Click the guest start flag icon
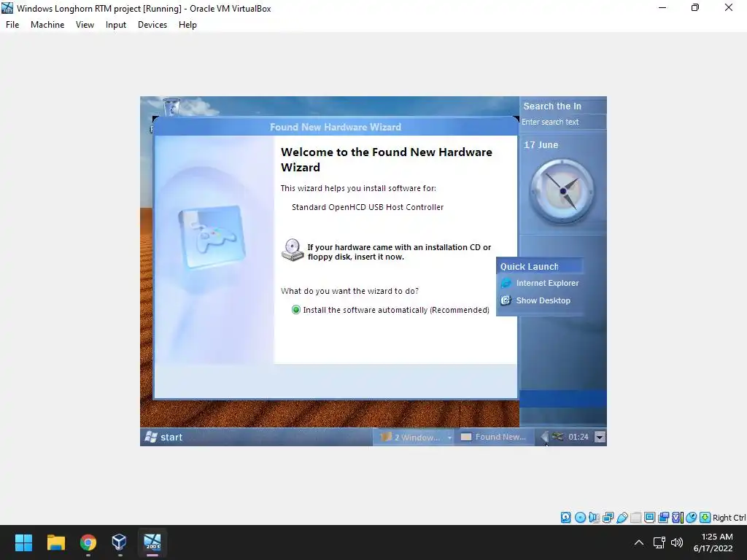The width and height of the screenshot is (747, 560). [x=151, y=437]
